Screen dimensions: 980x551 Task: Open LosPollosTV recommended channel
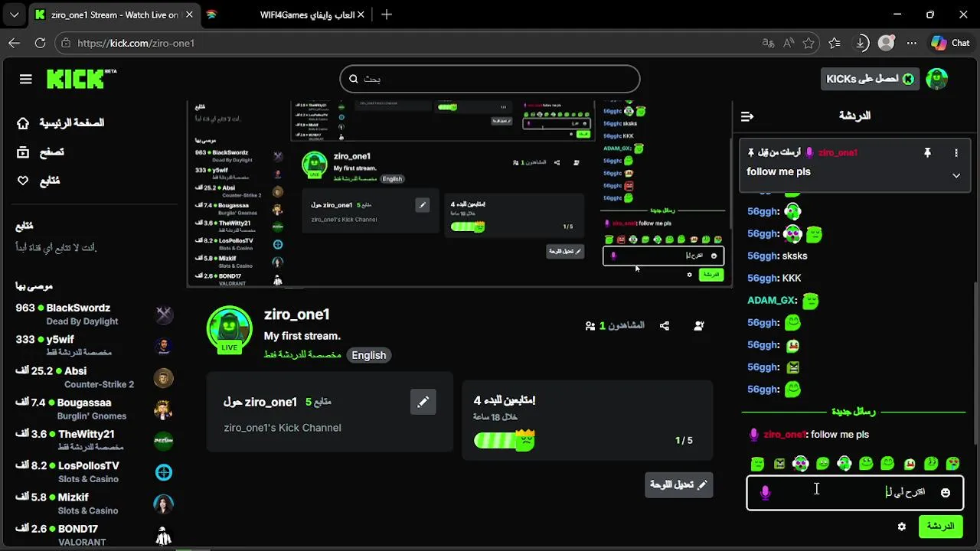pyautogui.click(x=94, y=472)
